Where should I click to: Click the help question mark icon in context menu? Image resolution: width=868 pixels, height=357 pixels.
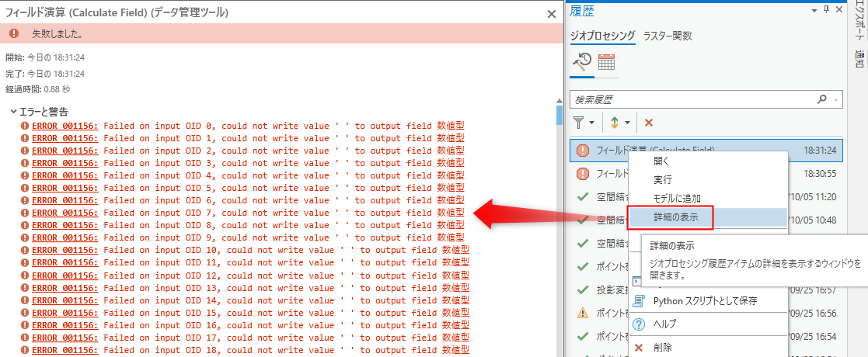click(640, 324)
